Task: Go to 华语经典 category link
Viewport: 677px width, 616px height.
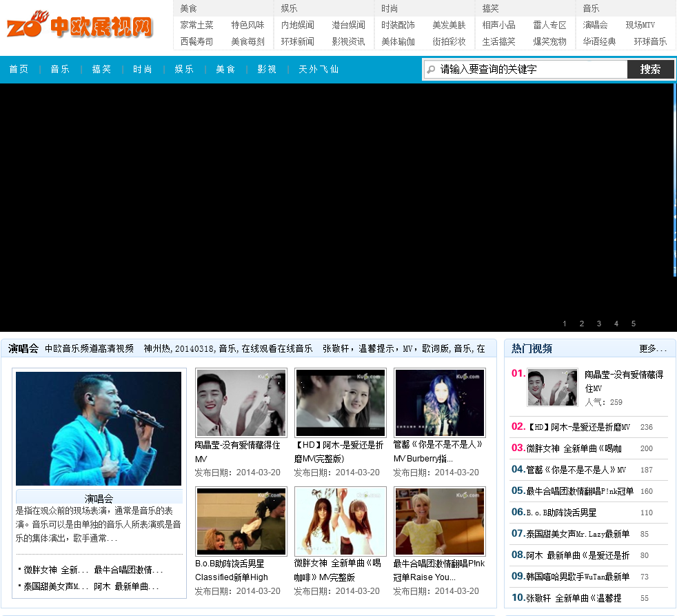Action: [x=599, y=41]
